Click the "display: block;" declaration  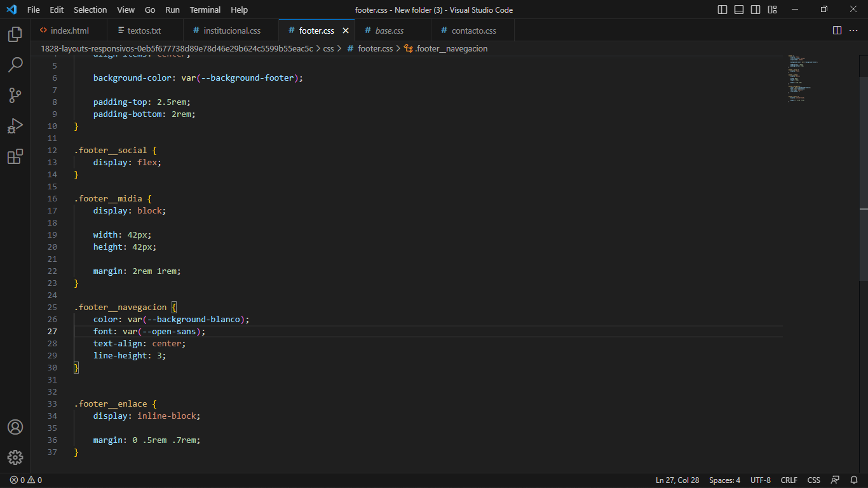click(130, 211)
